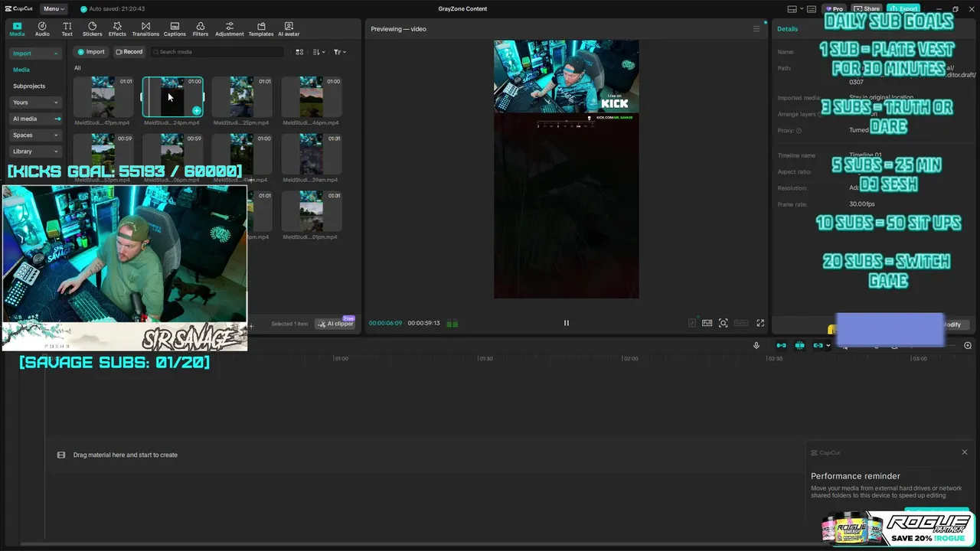Open the AI avatar tab
980x551 pixels.
coord(289,29)
